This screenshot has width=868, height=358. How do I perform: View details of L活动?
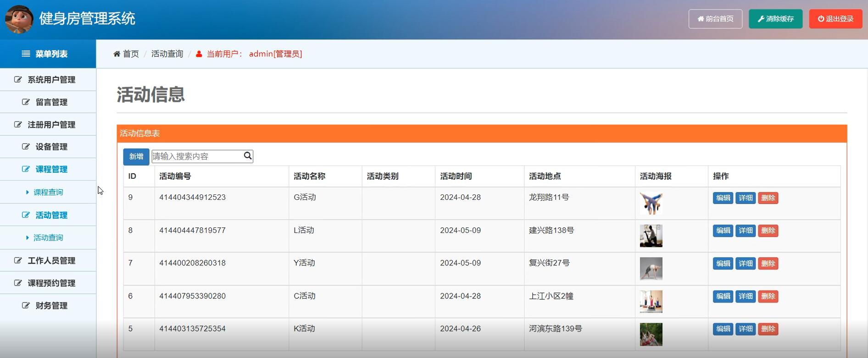point(746,231)
